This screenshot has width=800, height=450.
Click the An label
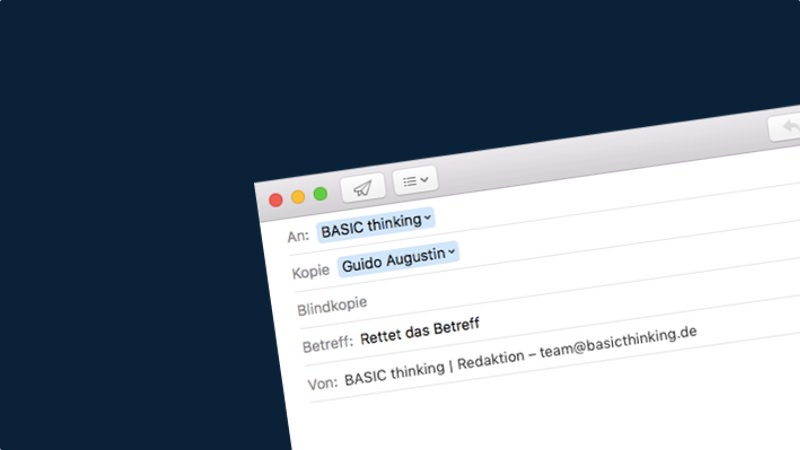pos(298,236)
